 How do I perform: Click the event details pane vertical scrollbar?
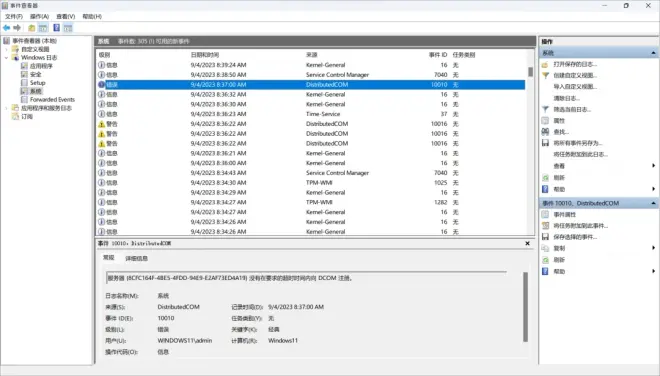tap(525, 307)
